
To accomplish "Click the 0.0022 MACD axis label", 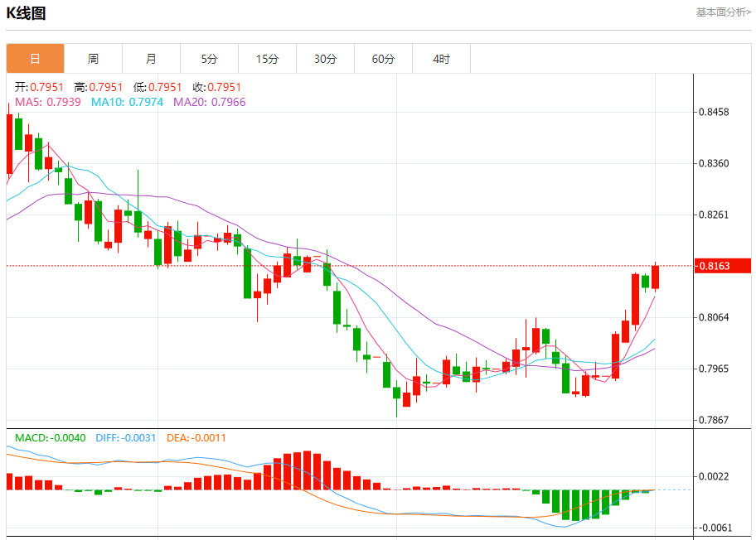I will (714, 476).
